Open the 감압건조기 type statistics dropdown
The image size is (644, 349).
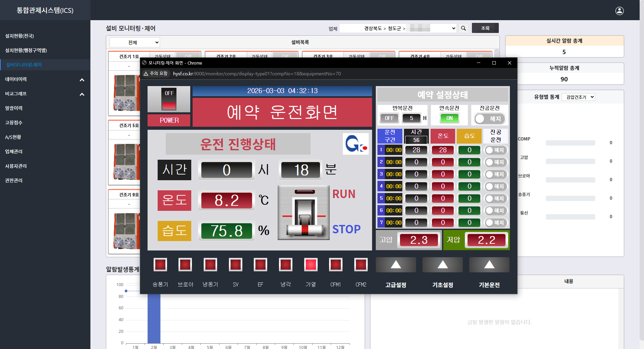(578, 97)
